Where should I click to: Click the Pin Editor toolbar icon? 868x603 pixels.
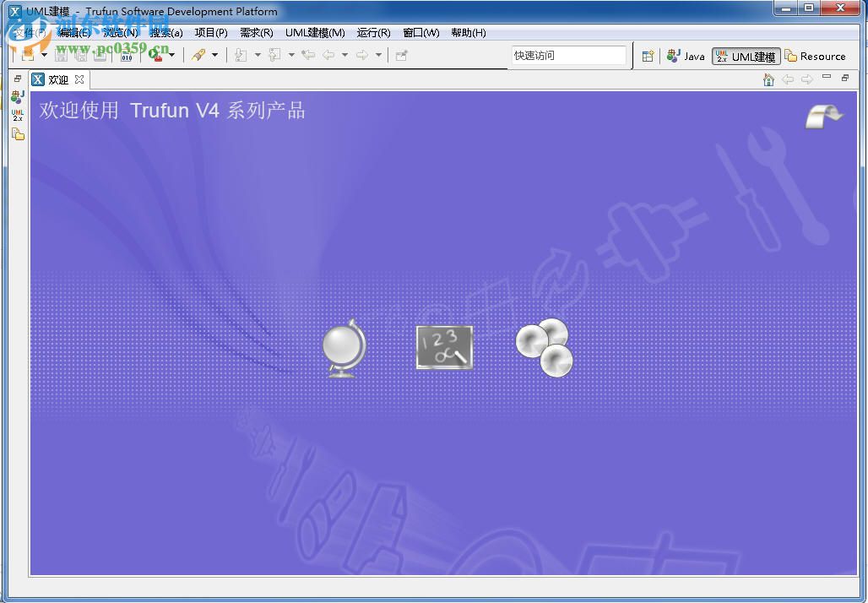(401, 55)
